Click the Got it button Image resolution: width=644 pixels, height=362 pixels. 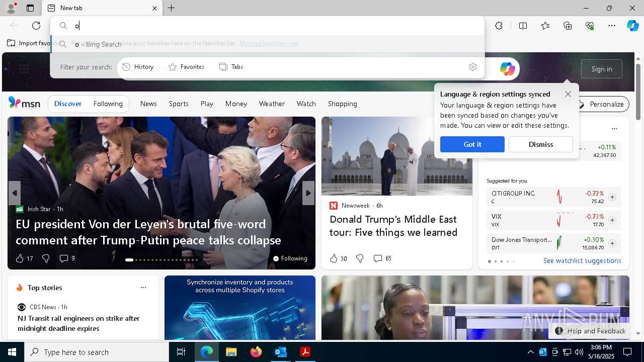click(x=472, y=144)
